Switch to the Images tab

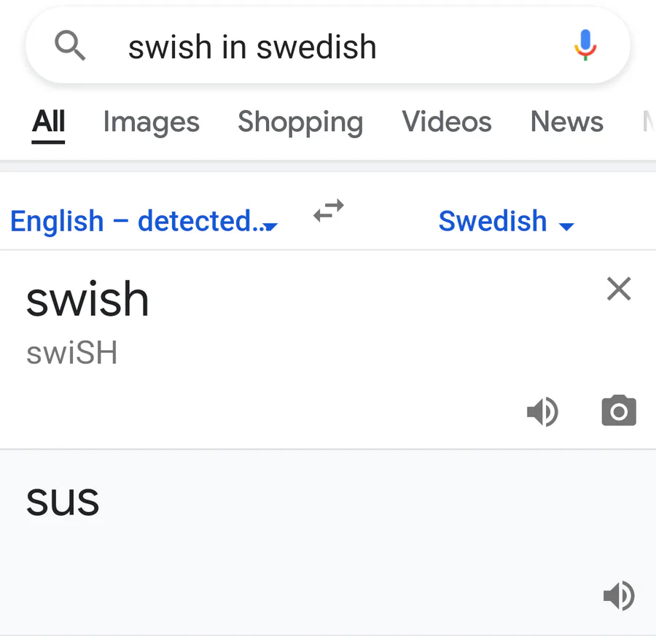(x=151, y=122)
